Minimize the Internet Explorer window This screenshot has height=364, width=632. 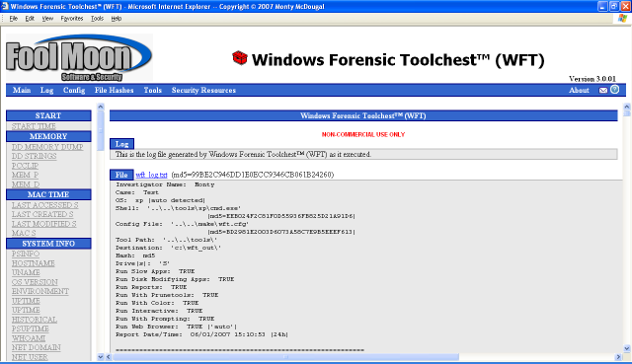tap(602, 6)
